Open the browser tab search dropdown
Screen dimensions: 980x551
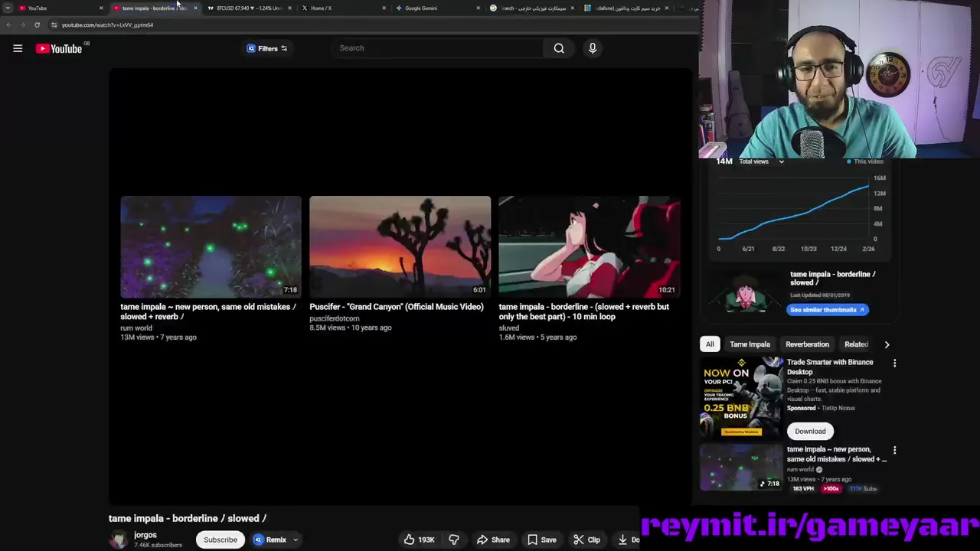(x=8, y=8)
